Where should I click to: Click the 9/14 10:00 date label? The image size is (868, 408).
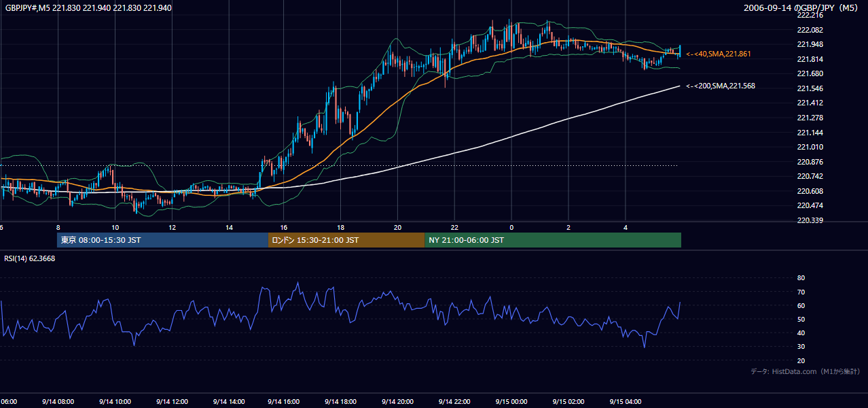tap(115, 401)
